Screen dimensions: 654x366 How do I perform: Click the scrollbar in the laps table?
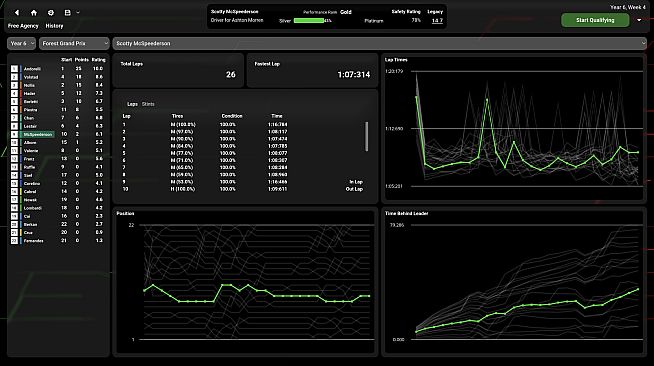[x=367, y=136]
